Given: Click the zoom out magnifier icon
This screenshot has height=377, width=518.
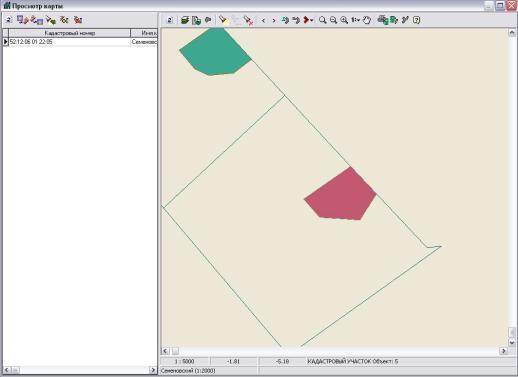Looking at the screenshot, I should pos(333,20).
